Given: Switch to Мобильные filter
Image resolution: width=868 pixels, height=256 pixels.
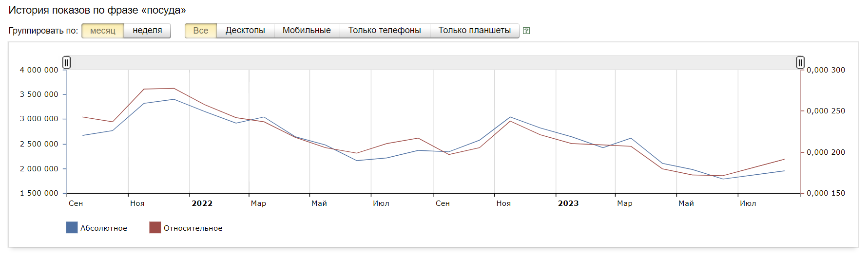Looking at the screenshot, I should [x=307, y=31].
